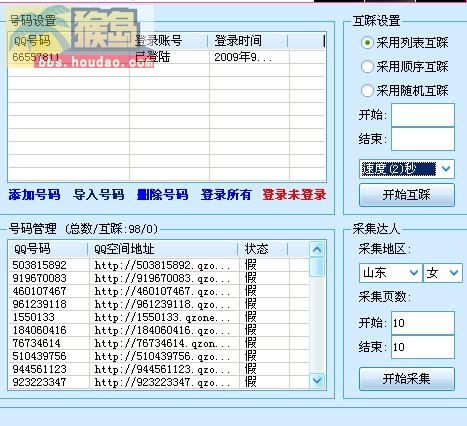The image size is (467, 426).
Task: Focus the 开始 page field showing 10
Action: (x=423, y=323)
